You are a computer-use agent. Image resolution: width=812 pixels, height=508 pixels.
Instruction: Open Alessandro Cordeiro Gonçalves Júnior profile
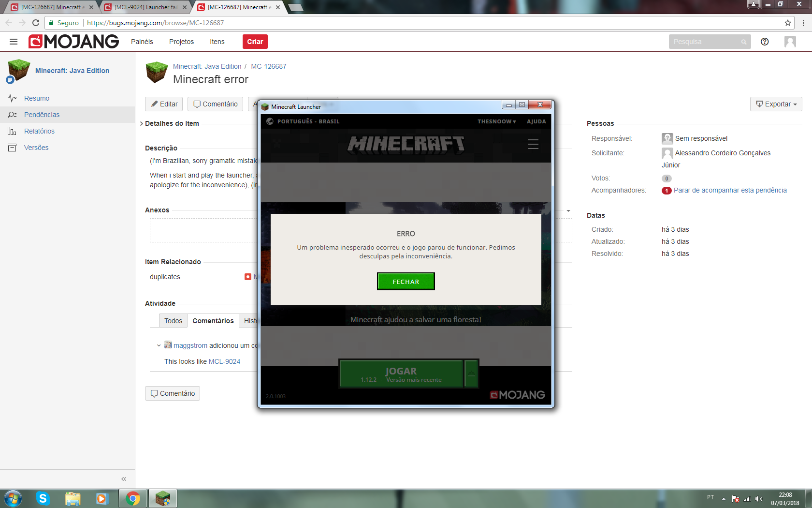coord(716,159)
